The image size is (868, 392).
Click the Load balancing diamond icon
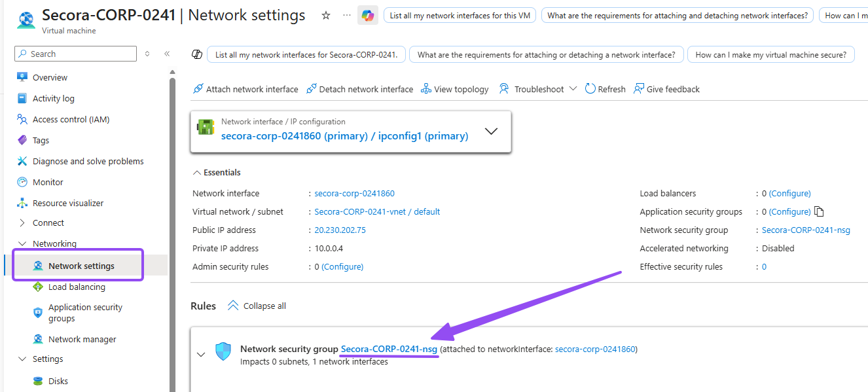pos(38,287)
